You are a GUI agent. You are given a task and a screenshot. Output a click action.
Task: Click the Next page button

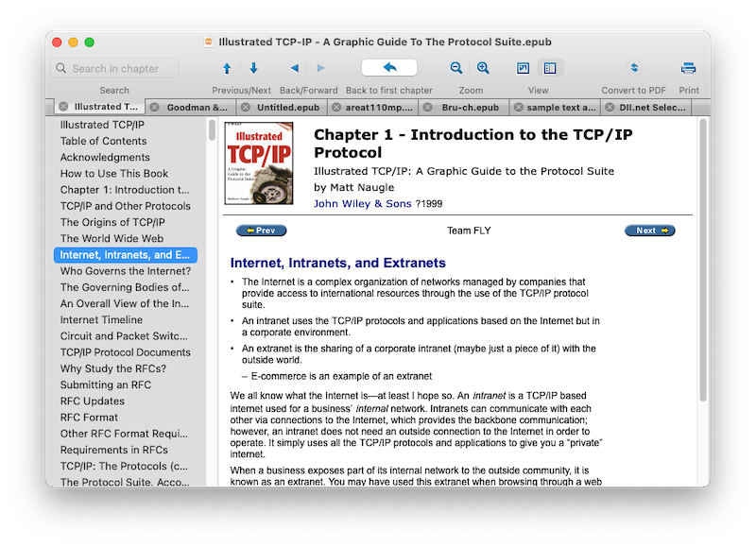click(x=650, y=231)
